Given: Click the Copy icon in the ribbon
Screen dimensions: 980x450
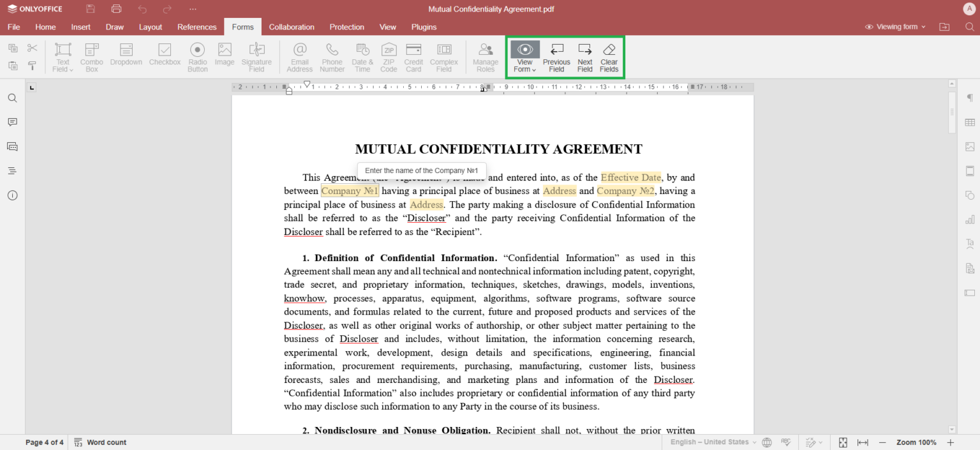Looking at the screenshot, I should (13, 49).
